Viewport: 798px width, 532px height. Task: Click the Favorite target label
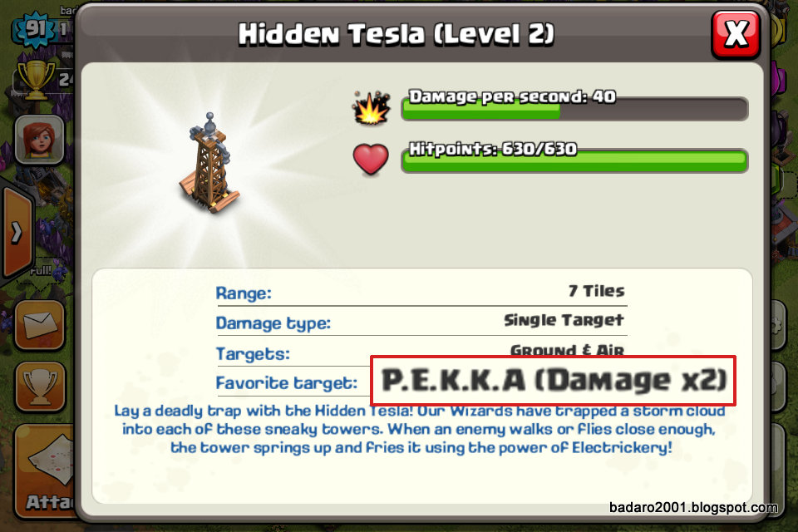tap(287, 383)
